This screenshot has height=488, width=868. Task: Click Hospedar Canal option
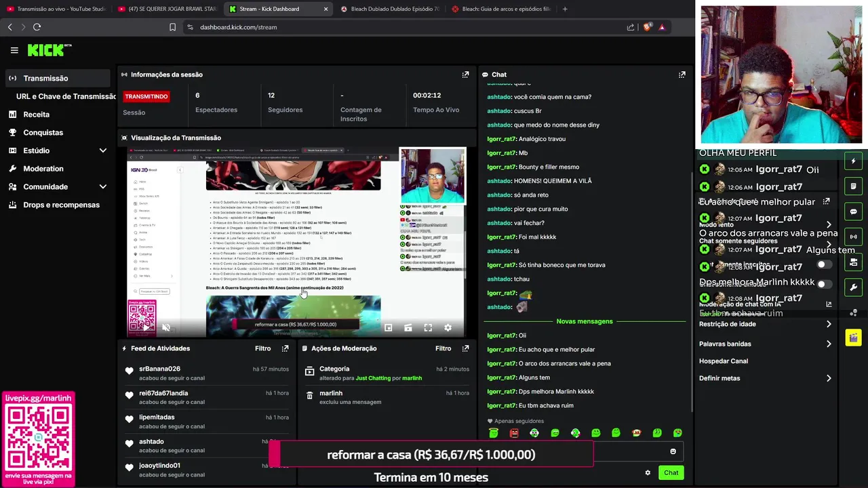[724, 361]
